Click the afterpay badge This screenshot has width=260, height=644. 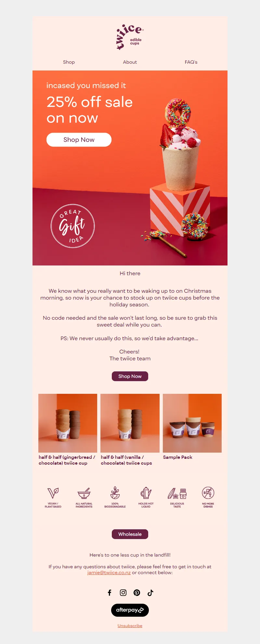coord(130,610)
